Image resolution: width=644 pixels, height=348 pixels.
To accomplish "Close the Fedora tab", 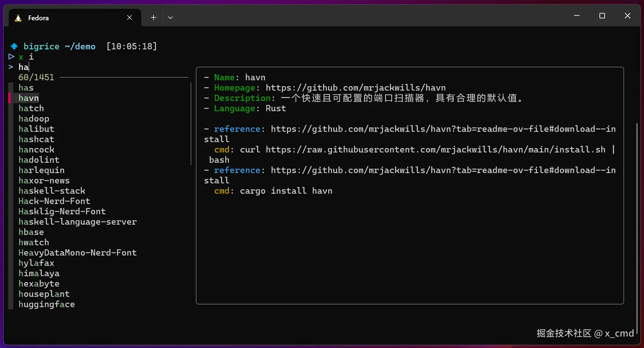I will pyautogui.click(x=130, y=18).
